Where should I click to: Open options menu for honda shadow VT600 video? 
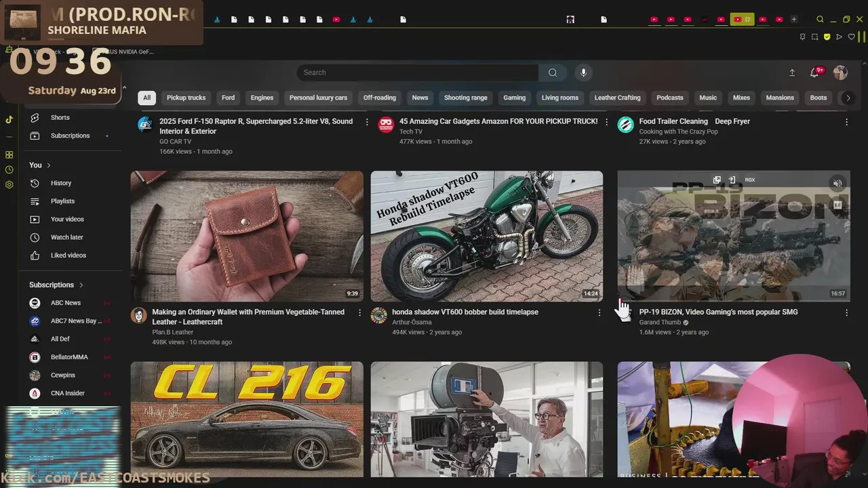click(599, 312)
